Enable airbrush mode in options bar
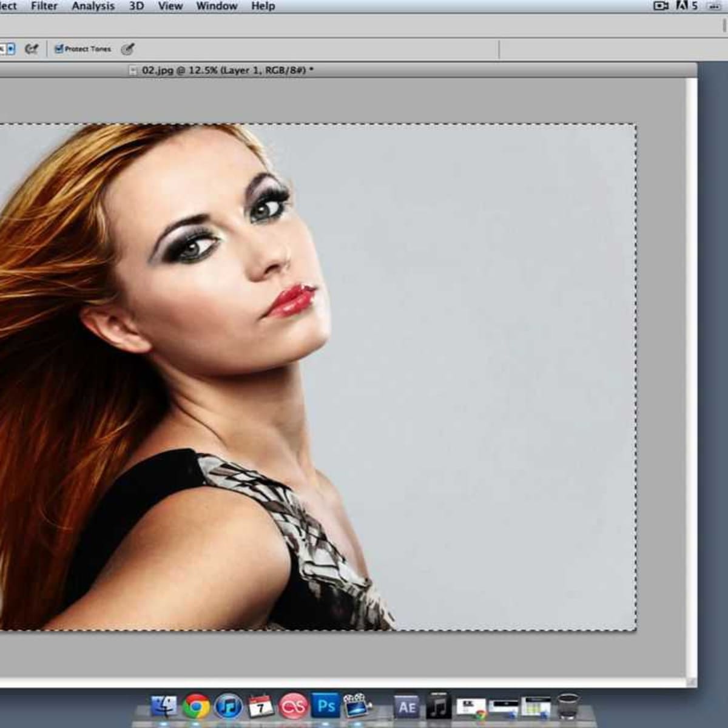The image size is (728, 728). 32,49
